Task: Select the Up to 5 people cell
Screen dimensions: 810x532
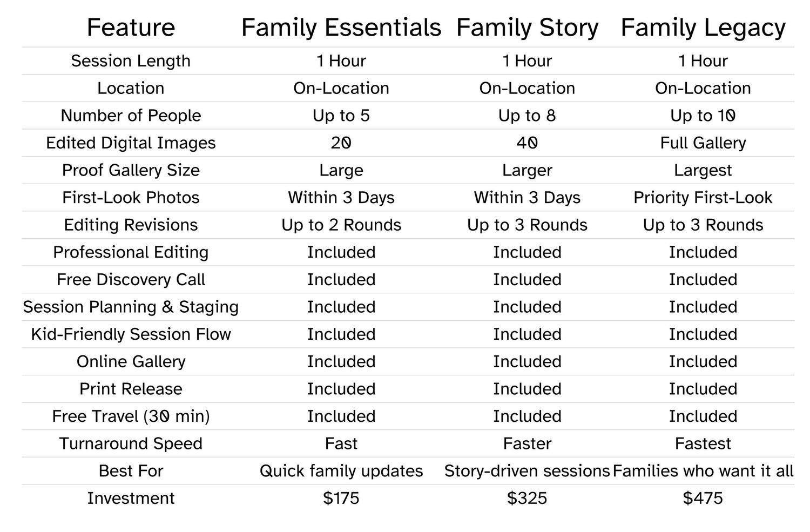Action: (341, 116)
